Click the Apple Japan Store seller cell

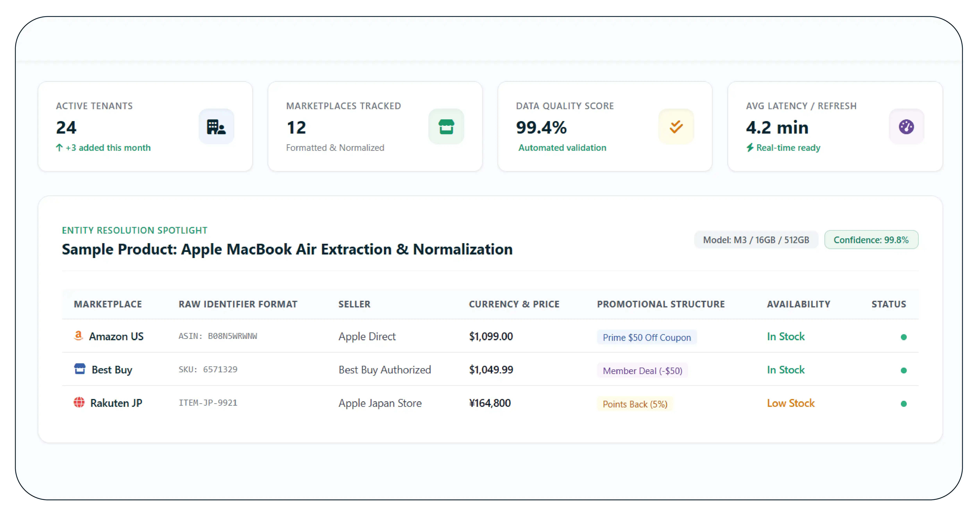point(380,403)
